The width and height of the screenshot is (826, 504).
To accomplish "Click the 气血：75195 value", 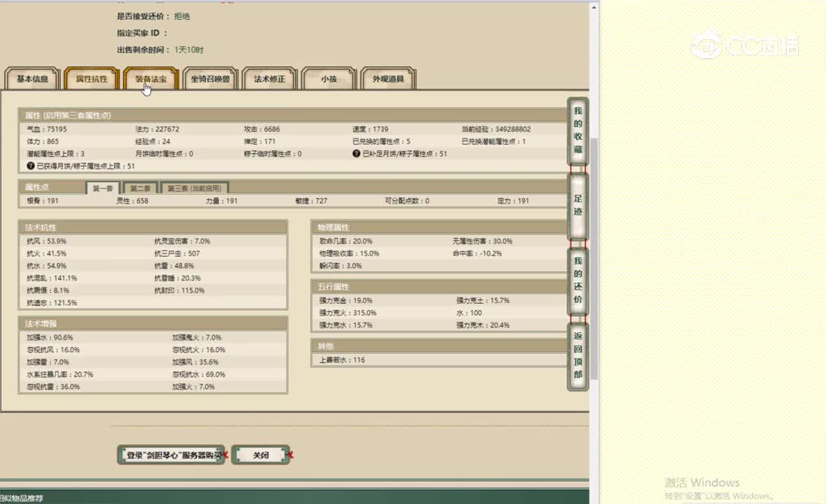I will [x=47, y=129].
